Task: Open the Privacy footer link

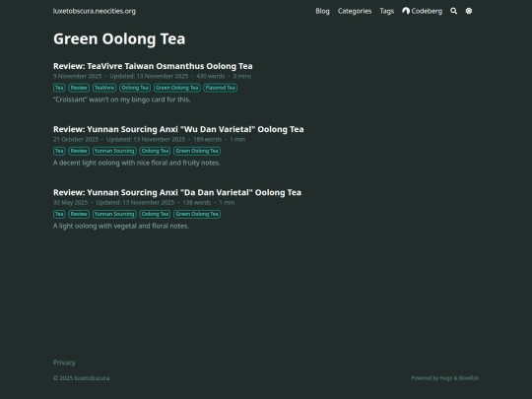Action: coord(64,363)
